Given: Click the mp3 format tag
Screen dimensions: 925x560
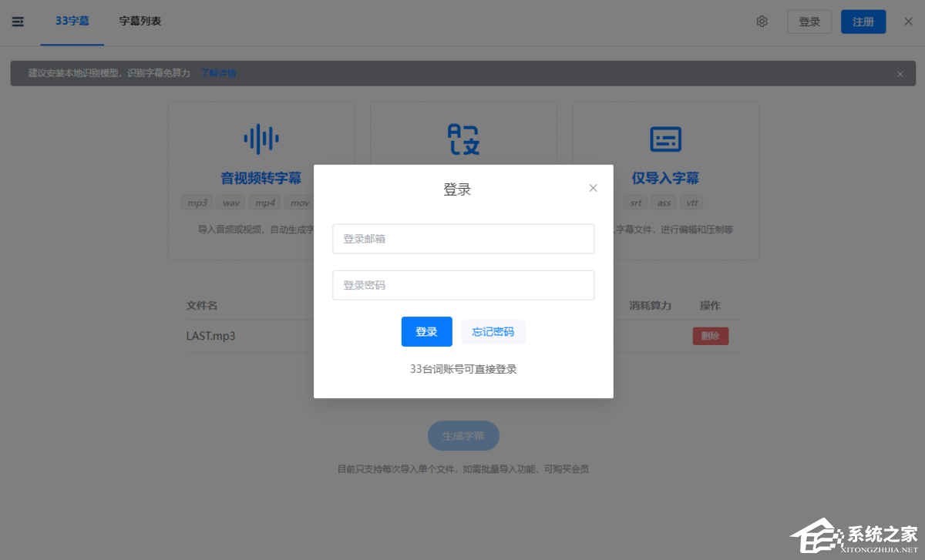Looking at the screenshot, I should pyautogui.click(x=197, y=203).
